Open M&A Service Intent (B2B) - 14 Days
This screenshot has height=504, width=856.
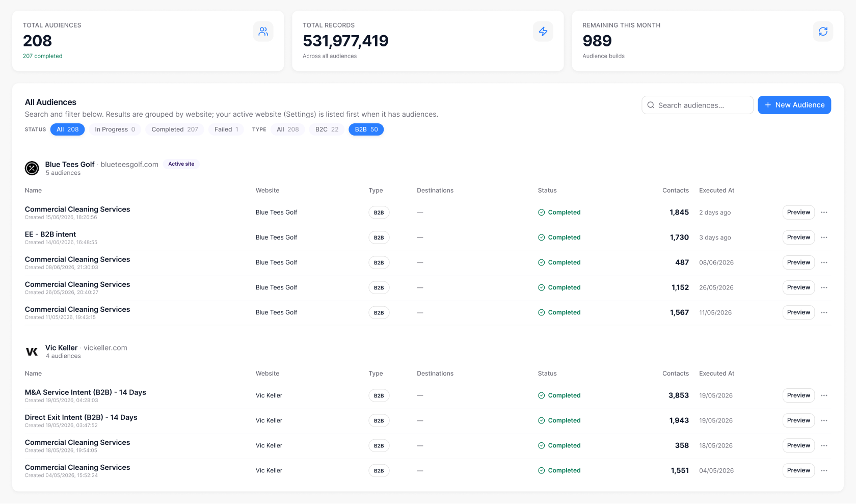[86, 392]
